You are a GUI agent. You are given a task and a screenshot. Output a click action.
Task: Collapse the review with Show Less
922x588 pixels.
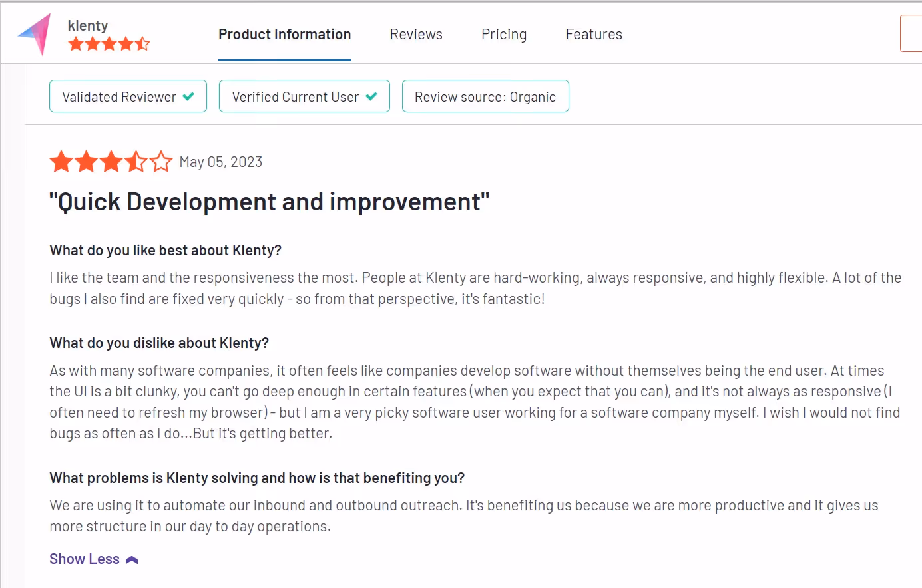click(94, 559)
